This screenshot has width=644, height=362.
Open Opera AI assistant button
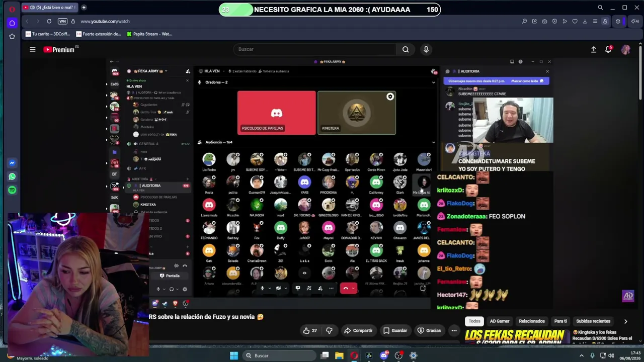point(635,21)
